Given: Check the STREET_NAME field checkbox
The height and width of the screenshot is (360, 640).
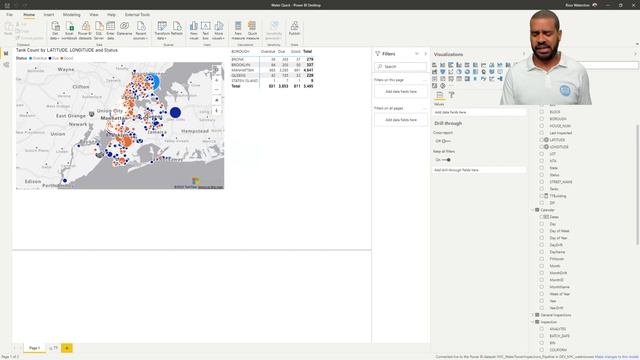Looking at the screenshot, I should click(542, 182).
